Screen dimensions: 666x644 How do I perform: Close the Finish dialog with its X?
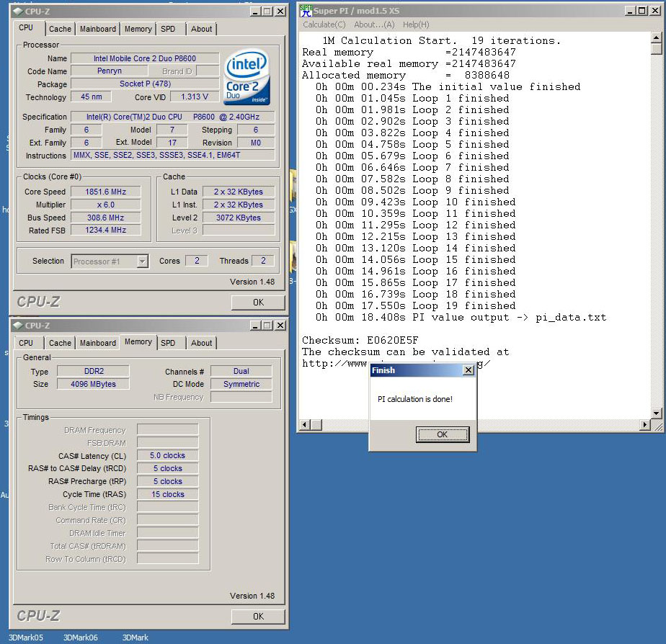(468, 370)
